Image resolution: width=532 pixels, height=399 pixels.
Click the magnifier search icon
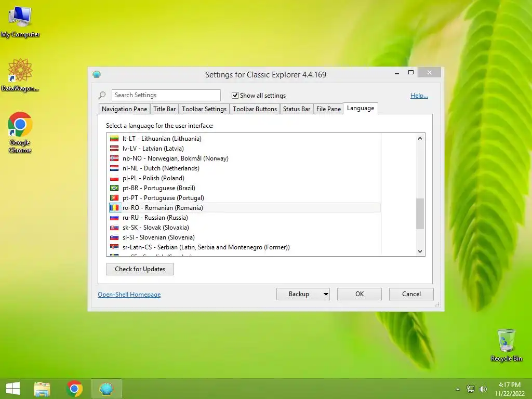tap(102, 96)
